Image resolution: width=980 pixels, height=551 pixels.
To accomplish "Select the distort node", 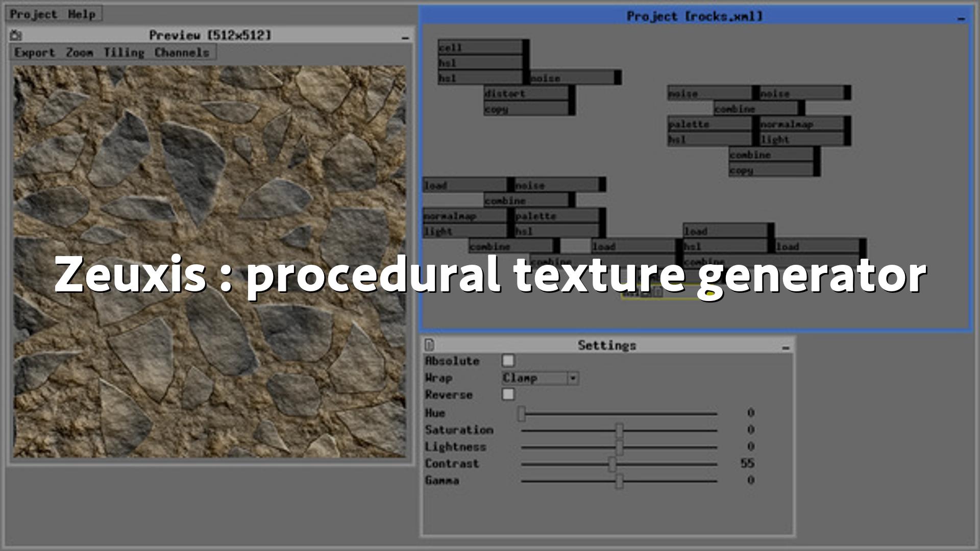I will tap(529, 93).
